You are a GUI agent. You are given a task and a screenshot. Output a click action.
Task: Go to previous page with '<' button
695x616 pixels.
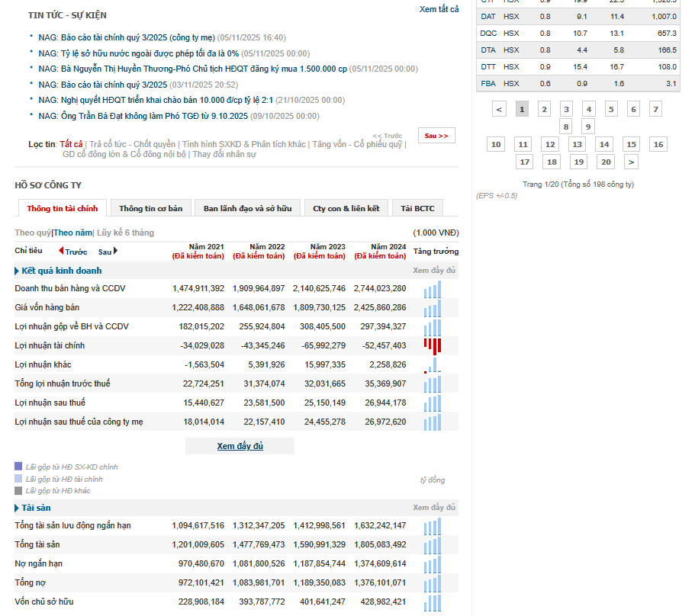tap(499, 109)
